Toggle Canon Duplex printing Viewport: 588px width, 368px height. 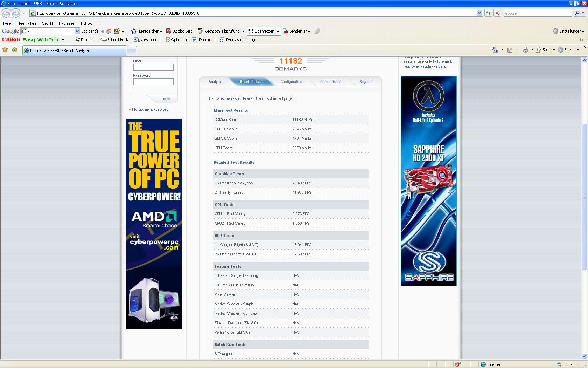pyautogui.click(x=202, y=40)
